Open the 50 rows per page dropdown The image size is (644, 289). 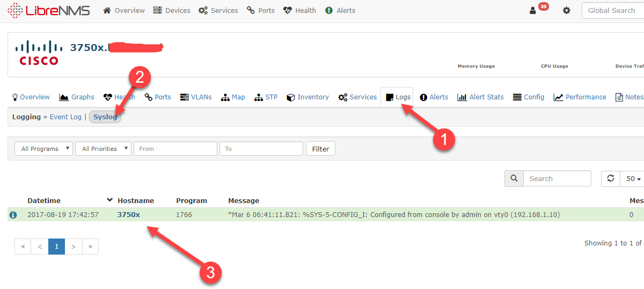632,178
